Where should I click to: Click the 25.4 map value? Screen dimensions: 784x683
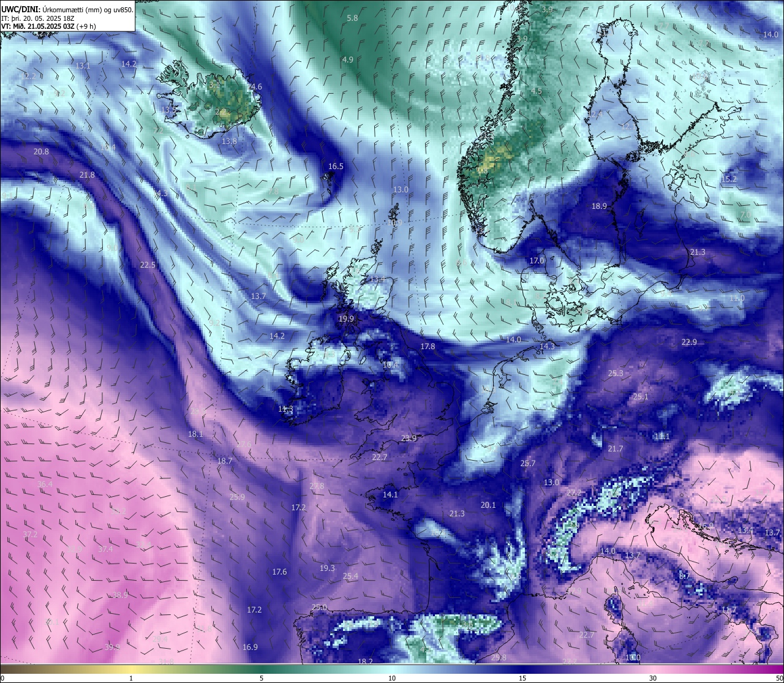click(x=350, y=576)
